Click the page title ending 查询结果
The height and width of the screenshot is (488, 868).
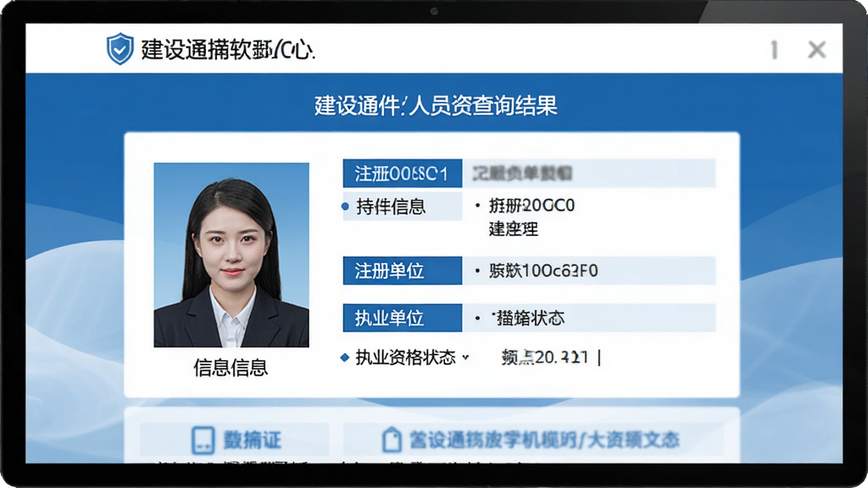click(436, 105)
